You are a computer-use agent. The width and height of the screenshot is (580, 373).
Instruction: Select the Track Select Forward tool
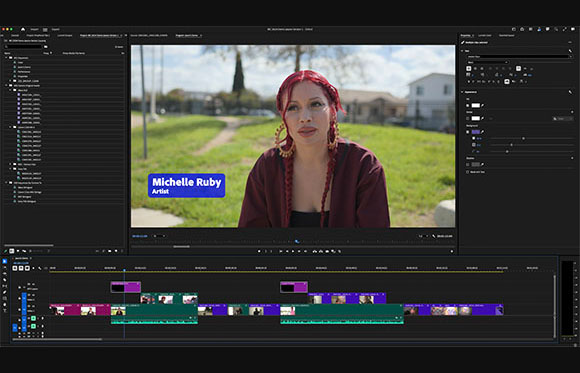(x=5, y=267)
